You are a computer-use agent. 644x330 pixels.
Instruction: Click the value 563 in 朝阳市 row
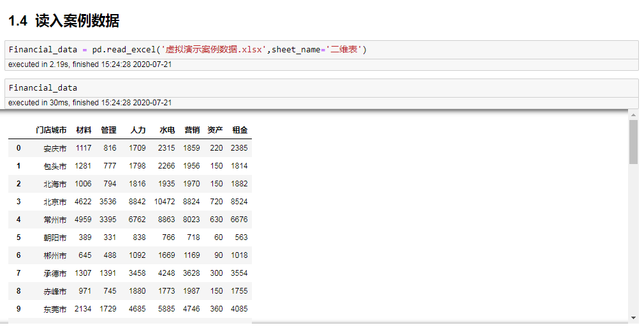tap(241, 237)
